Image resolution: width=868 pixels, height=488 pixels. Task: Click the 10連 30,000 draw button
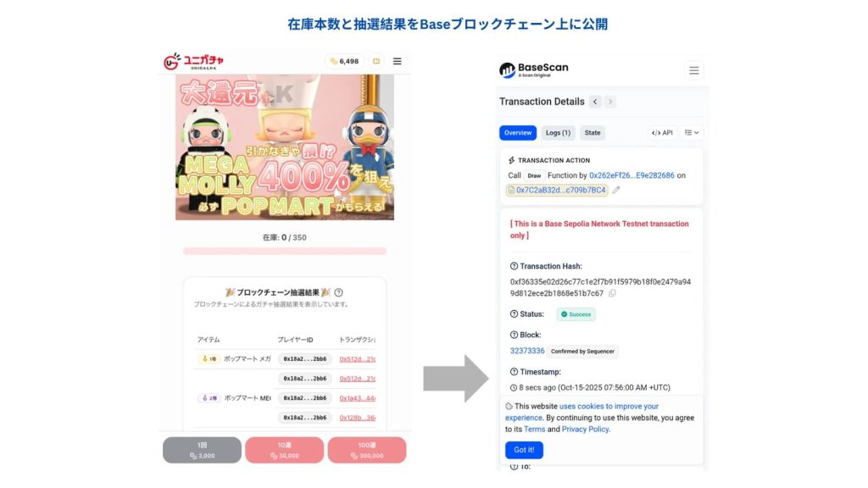285,450
